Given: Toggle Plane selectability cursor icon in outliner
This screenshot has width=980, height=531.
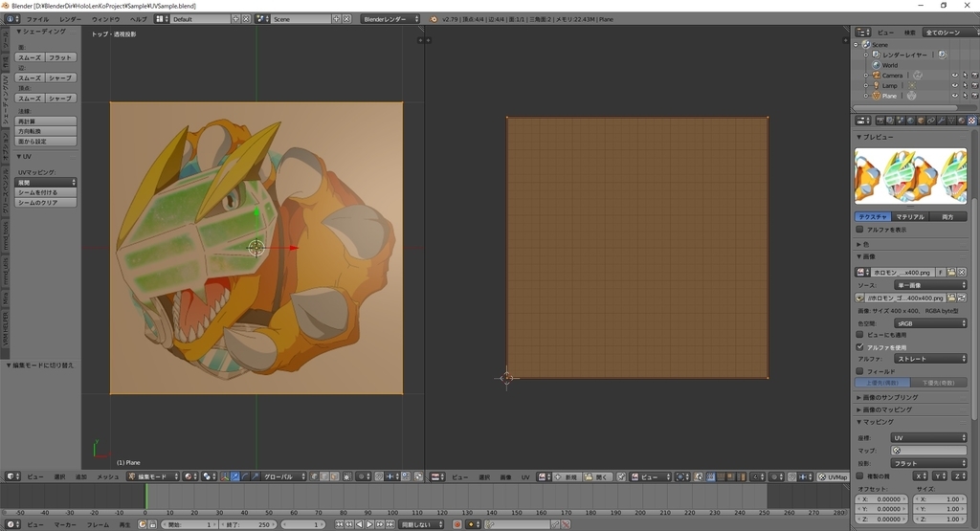Looking at the screenshot, I should coord(965,96).
